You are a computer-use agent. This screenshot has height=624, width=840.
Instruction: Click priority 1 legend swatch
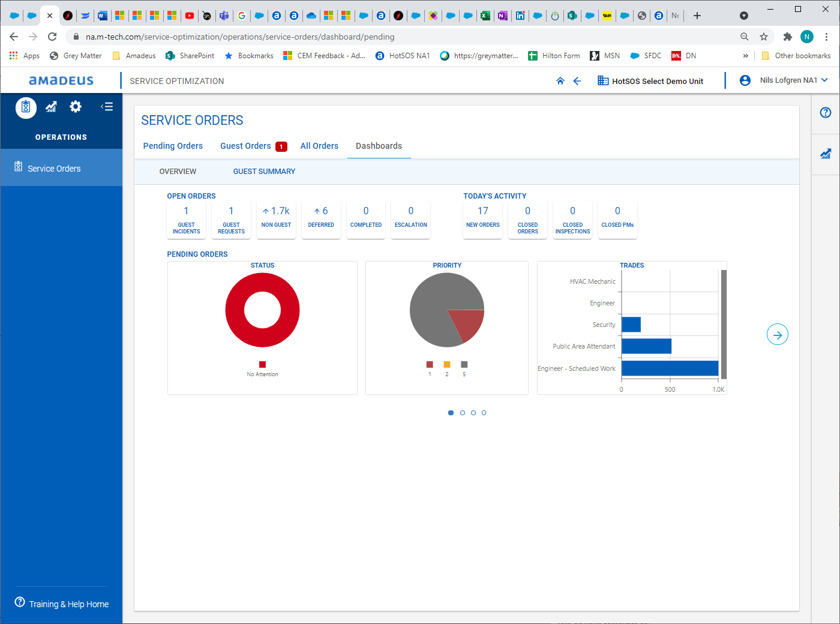tap(430, 364)
